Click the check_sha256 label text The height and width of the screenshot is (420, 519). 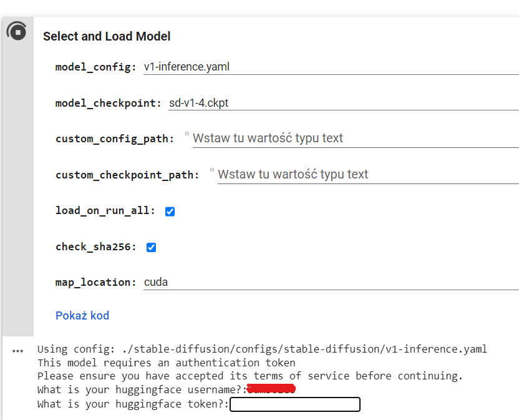click(96, 247)
